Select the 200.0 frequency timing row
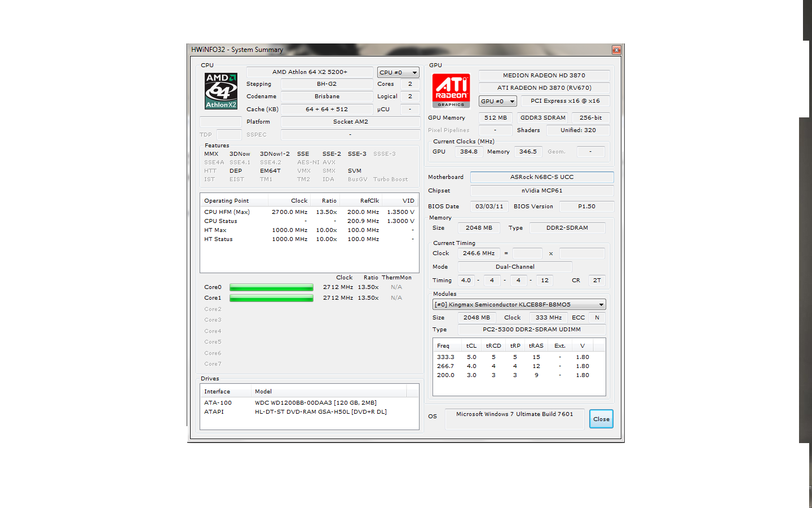The height and width of the screenshot is (508, 812). pos(519,375)
